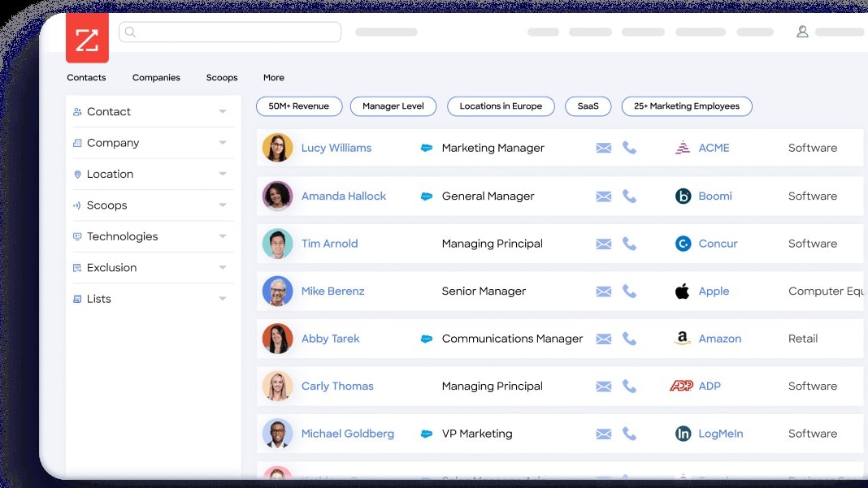Call Mike Berenz via phone icon
Screen dimensions: 868x488
pyautogui.click(x=629, y=291)
